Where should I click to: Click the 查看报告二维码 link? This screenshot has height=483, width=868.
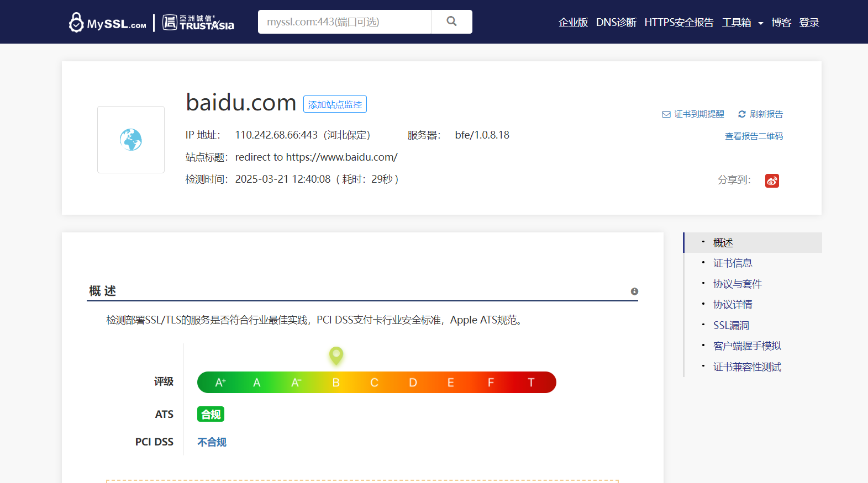pyautogui.click(x=754, y=136)
